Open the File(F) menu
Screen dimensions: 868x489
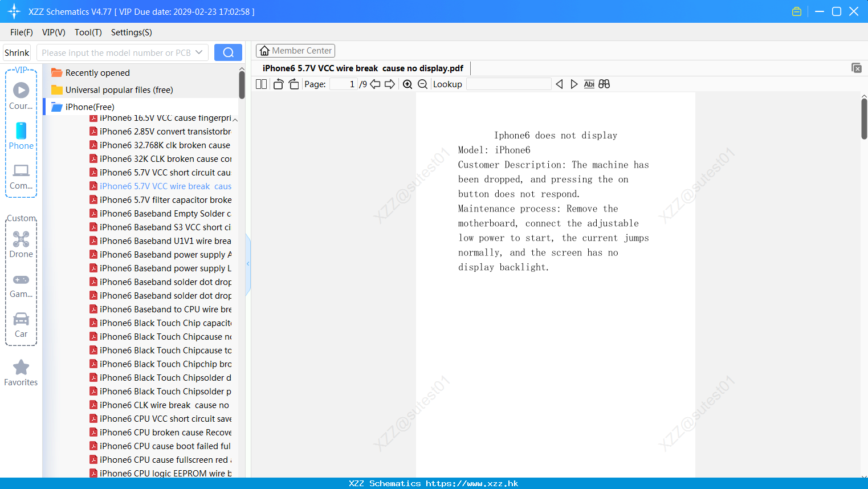point(22,32)
